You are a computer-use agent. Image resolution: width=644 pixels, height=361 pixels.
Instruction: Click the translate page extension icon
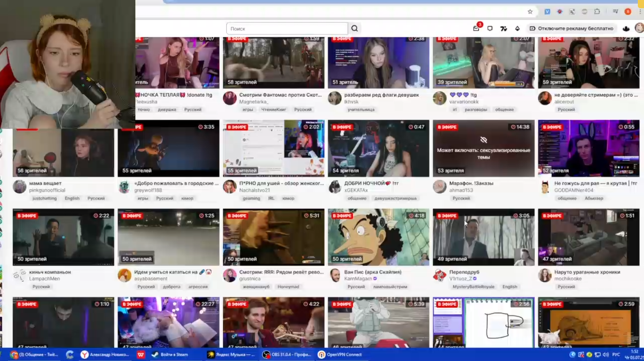[572, 11]
